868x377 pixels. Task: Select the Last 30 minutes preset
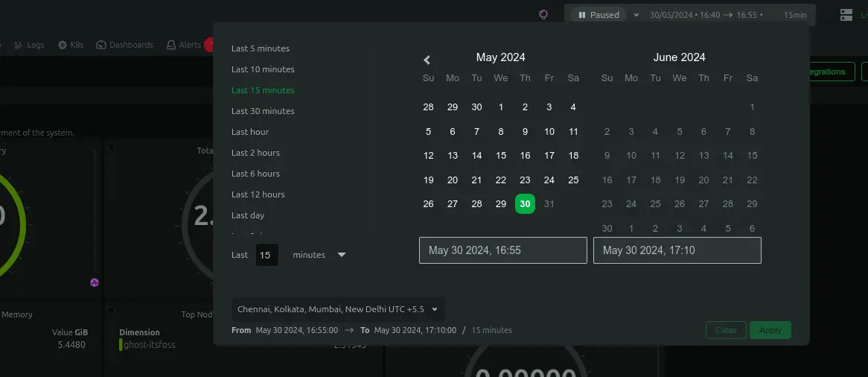pyautogui.click(x=263, y=111)
